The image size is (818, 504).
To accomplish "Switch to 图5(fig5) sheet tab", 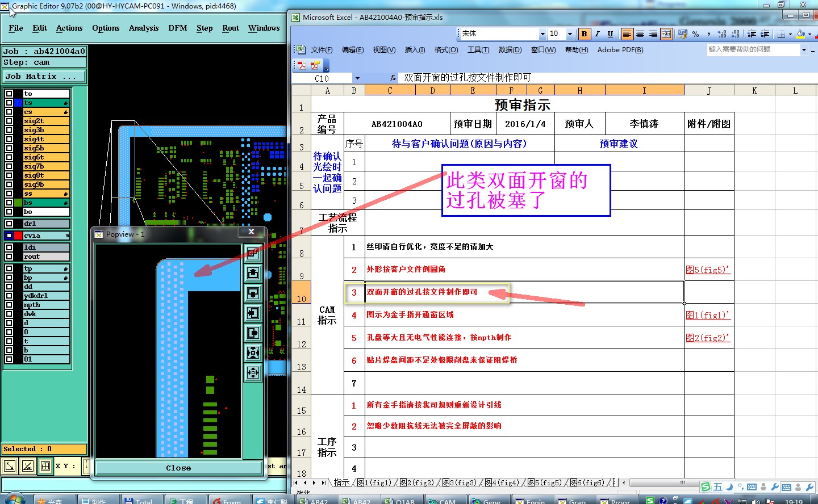I will 544,482.
